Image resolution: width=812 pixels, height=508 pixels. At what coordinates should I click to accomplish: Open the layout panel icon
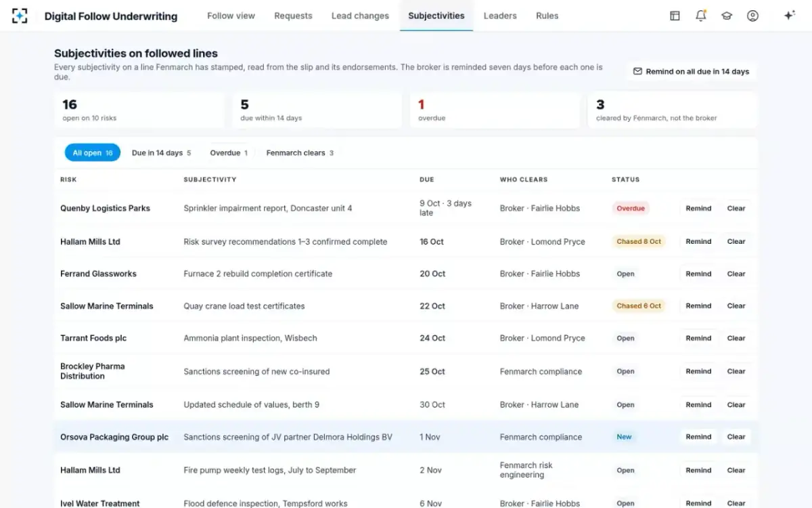[675, 16]
